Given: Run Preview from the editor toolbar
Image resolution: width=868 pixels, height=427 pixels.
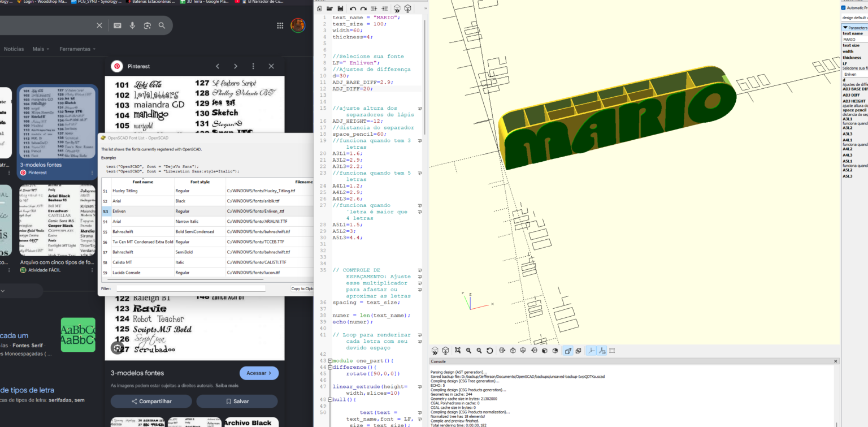Looking at the screenshot, I should [x=397, y=8].
